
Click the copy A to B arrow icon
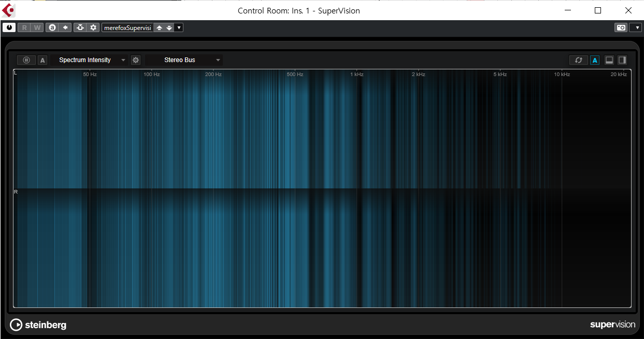65,27
